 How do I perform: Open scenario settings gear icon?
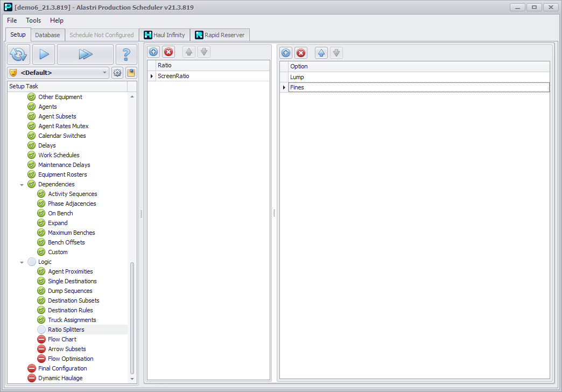point(117,73)
